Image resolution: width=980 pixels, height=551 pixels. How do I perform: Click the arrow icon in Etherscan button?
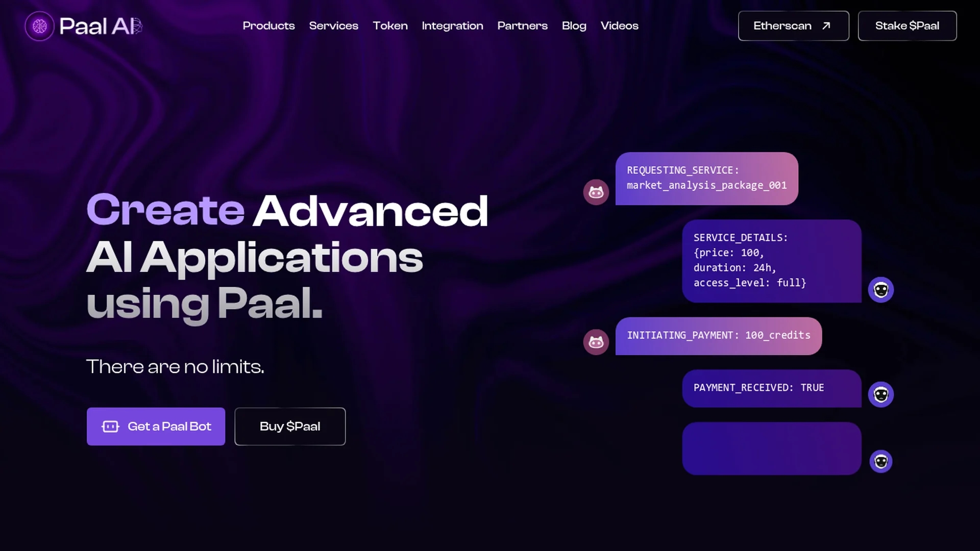826,26
